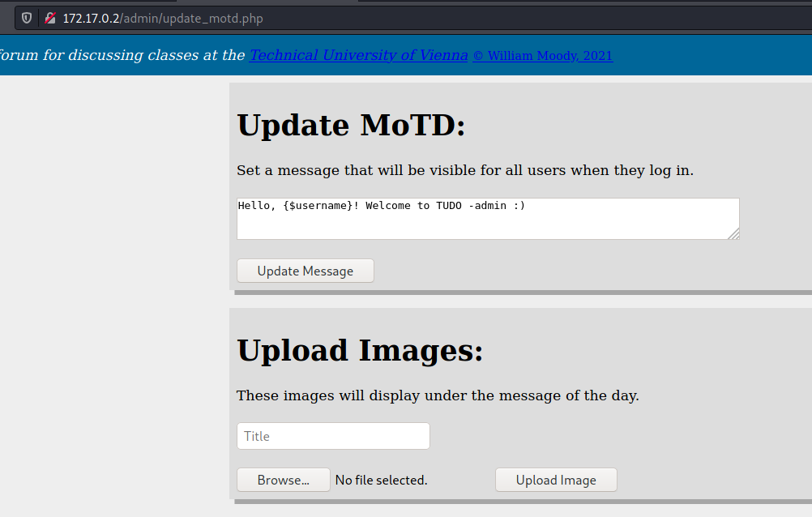Image resolution: width=812 pixels, height=517 pixels.
Task: Click the "Update MoTD:" heading
Action: (x=351, y=126)
